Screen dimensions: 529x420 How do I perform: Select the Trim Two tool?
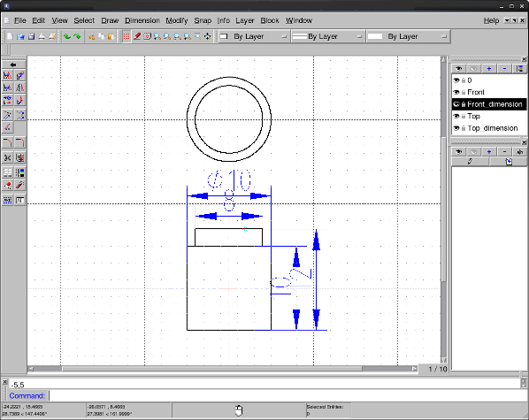(20, 115)
